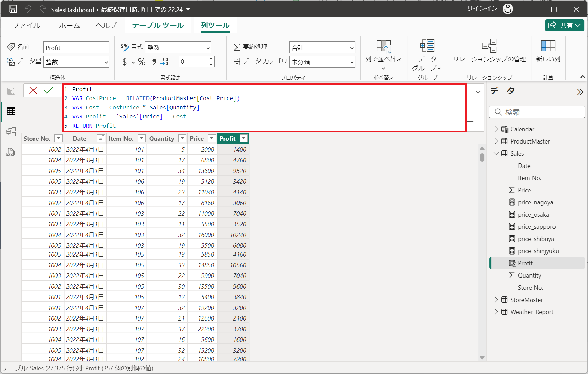The width and height of the screenshot is (588, 374).
Task: Open the data type dropdown
Action: coord(76,62)
